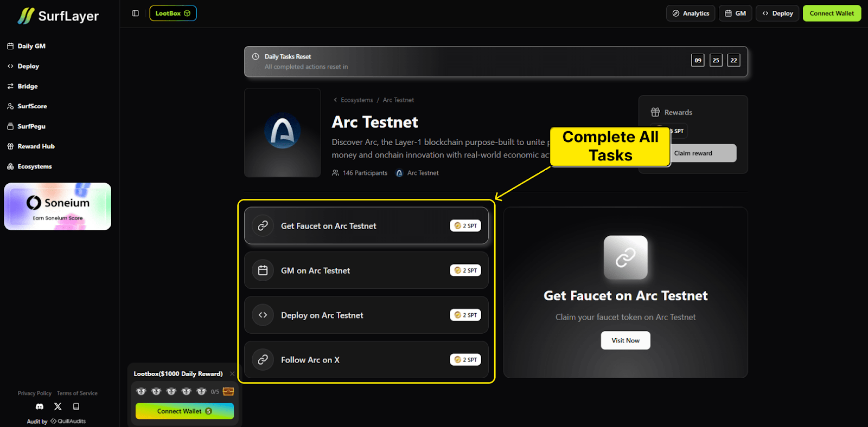
Task: Click the Deploy button in header
Action: 777,13
